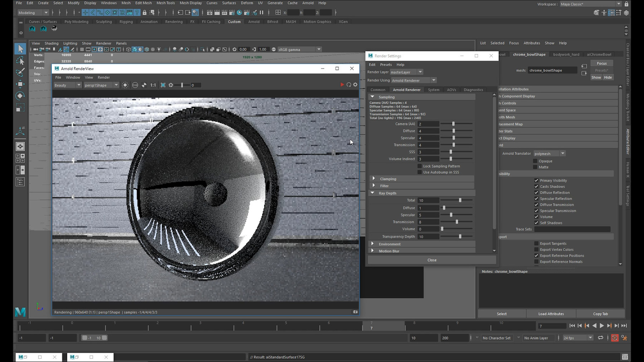Activate the Lasso select tool

click(x=20, y=60)
